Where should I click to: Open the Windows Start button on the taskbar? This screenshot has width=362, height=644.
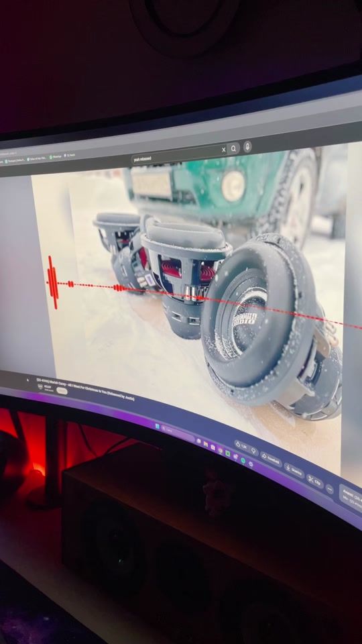pos(157,427)
